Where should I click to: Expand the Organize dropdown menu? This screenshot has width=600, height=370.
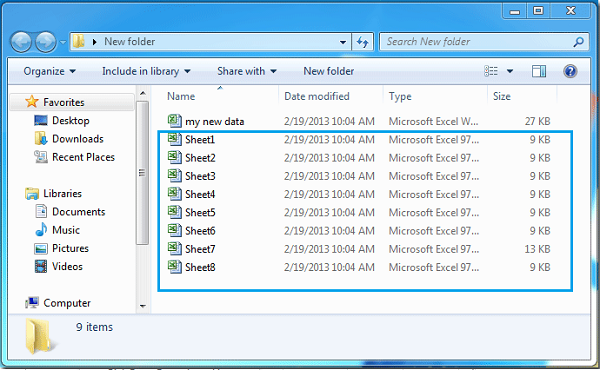tap(49, 71)
